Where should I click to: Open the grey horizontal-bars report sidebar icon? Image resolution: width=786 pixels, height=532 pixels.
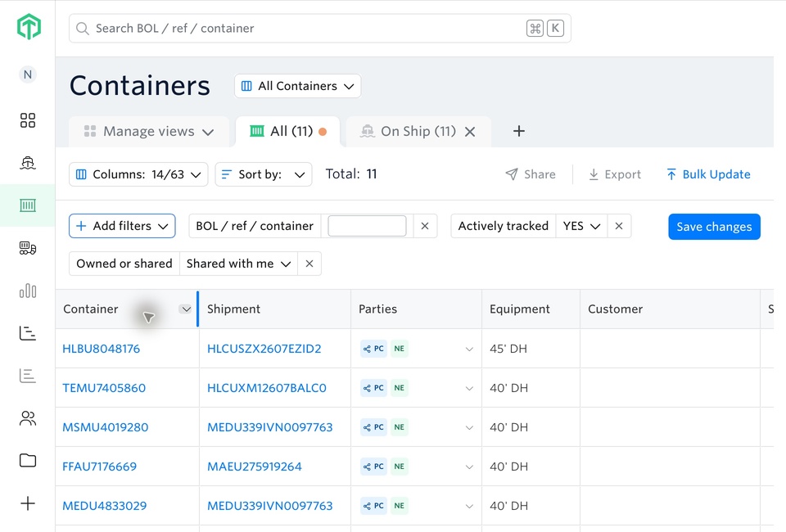[x=28, y=376]
